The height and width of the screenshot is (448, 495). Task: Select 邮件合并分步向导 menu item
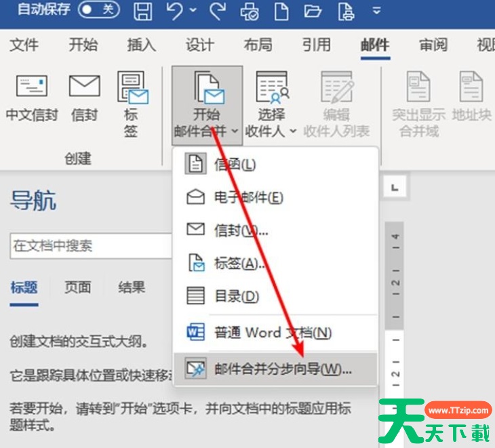point(283,369)
